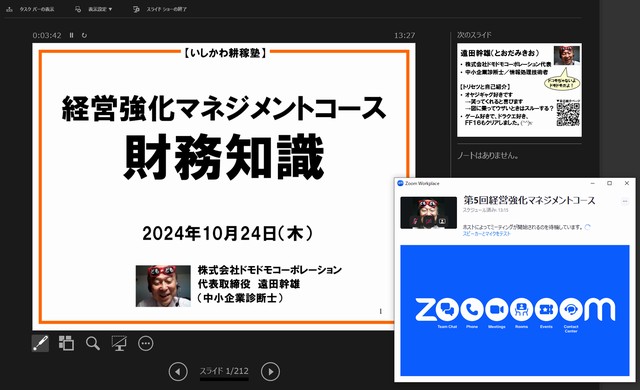This screenshot has height=390, width=640.
Task: Click the test speaker and microphone link
Action: click(x=487, y=234)
